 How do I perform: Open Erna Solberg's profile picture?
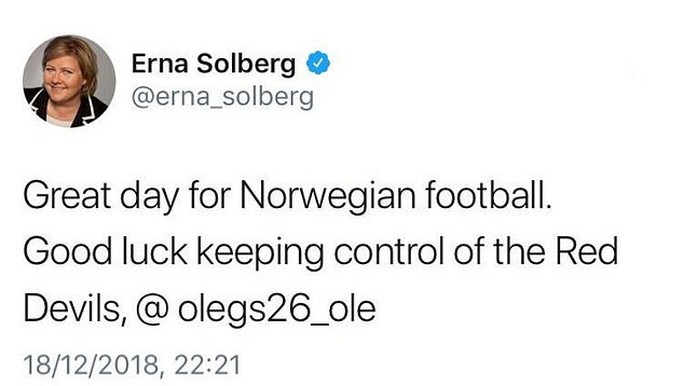[x=69, y=81]
